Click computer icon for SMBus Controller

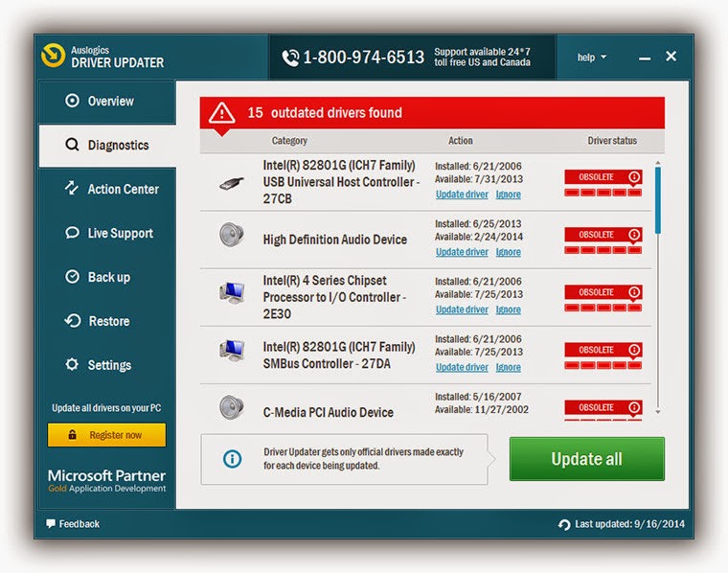232,351
